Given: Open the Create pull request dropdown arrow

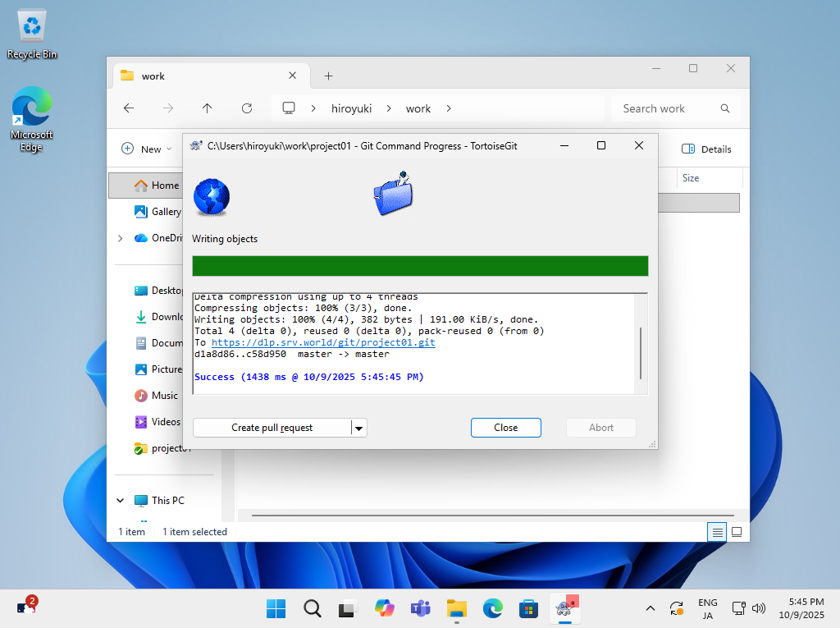Looking at the screenshot, I should (358, 428).
